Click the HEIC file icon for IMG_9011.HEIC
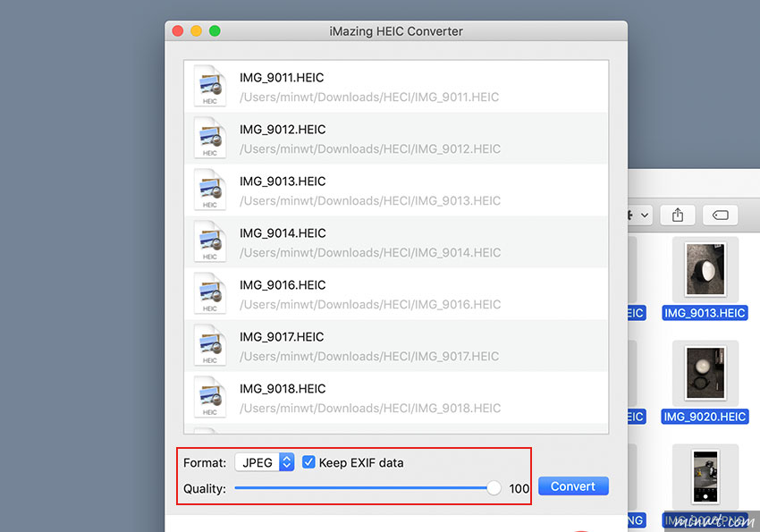 click(x=210, y=86)
